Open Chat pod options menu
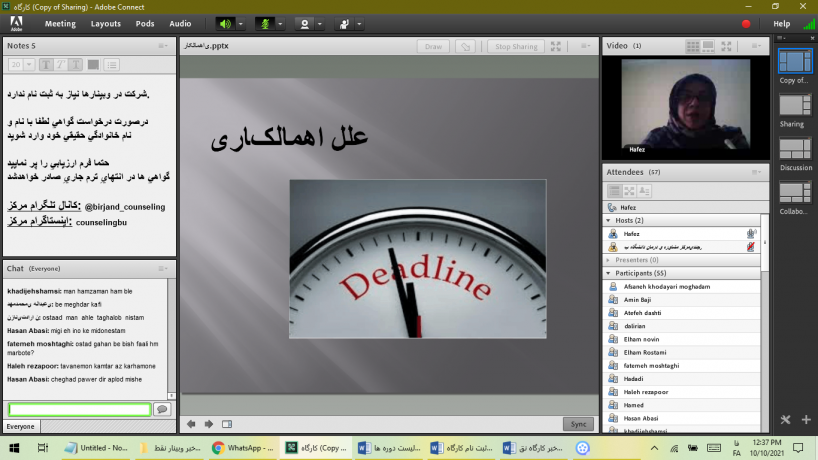This screenshot has width=818, height=460. (x=163, y=269)
